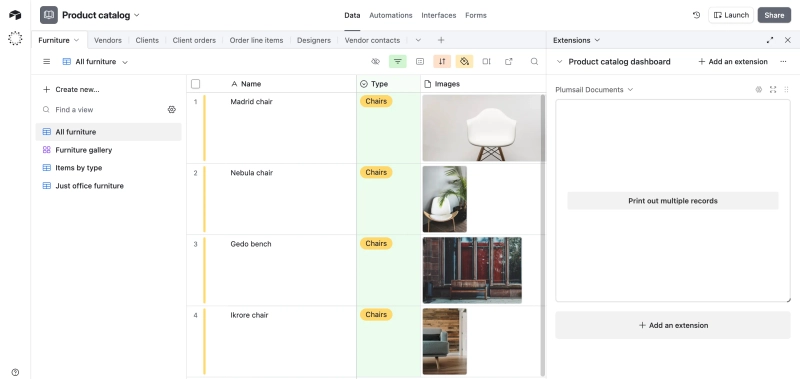Open dashboard more options ellipsis

(783, 62)
